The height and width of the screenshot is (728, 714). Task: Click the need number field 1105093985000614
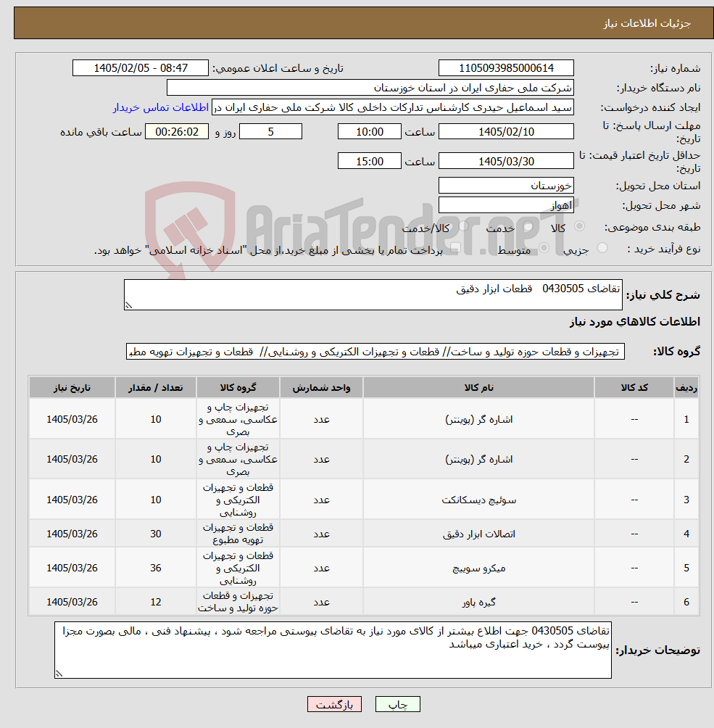[x=506, y=68]
